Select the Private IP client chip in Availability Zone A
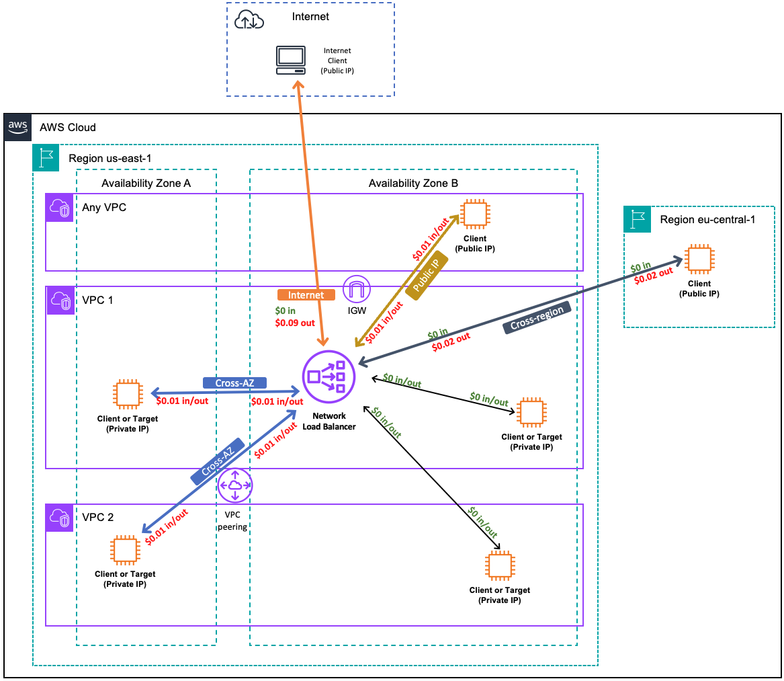Image resolution: width=784 pixels, height=681 pixels. pyautogui.click(x=129, y=395)
